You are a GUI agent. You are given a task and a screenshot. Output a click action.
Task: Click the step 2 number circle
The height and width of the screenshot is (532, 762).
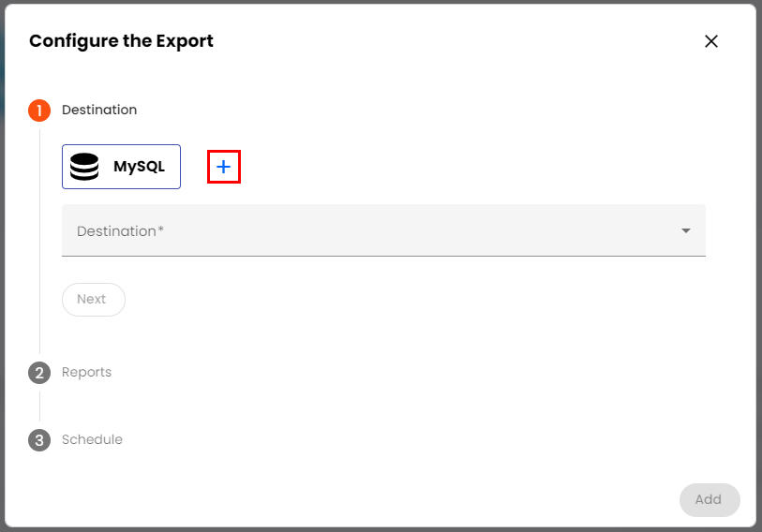click(x=39, y=373)
